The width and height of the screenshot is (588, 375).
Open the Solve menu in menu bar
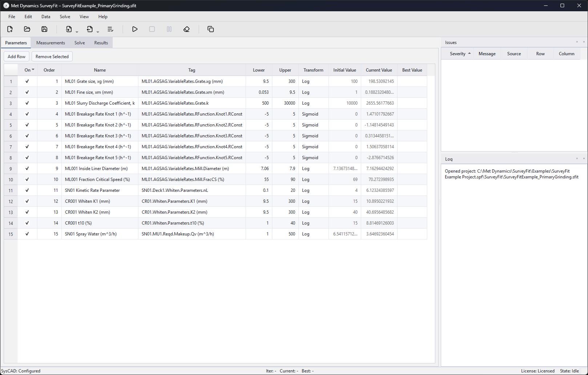point(65,17)
